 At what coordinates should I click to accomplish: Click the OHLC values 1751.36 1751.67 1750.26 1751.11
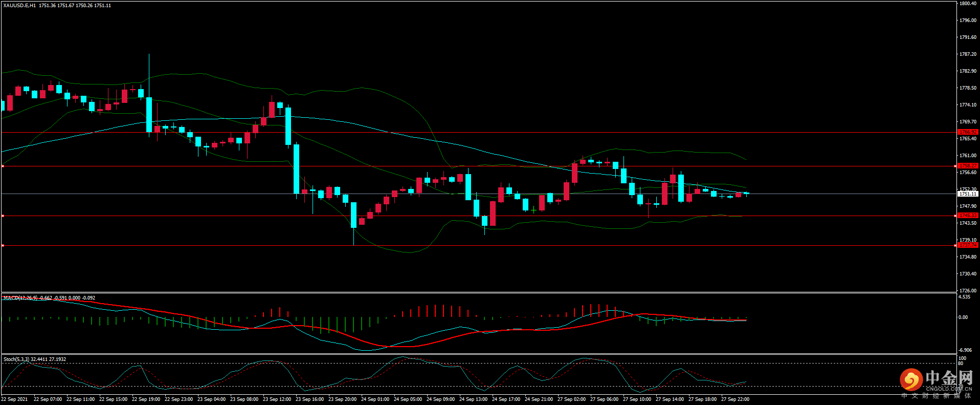coord(75,6)
